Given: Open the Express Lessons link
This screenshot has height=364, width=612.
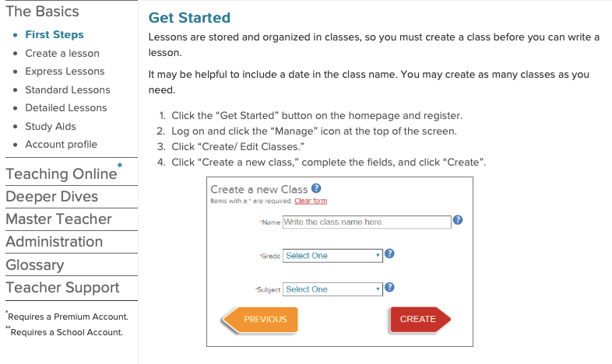Looking at the screenshot, I should 65,71.
